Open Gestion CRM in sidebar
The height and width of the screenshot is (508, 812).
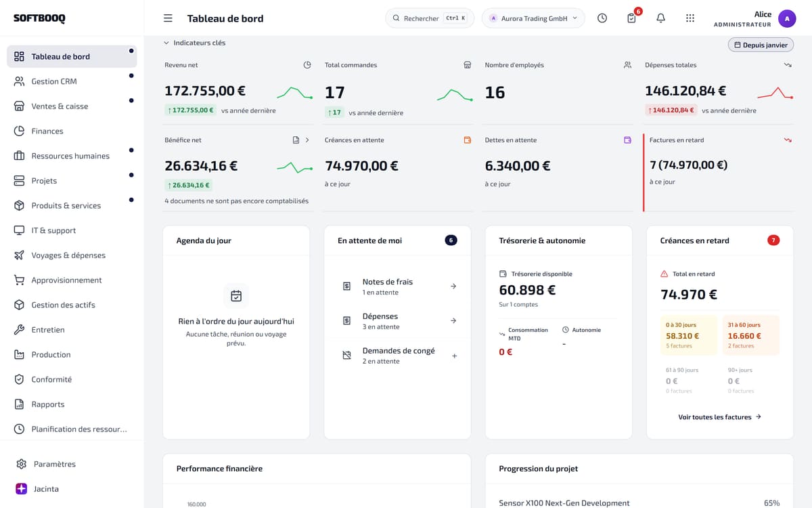[x=72, y=81]
